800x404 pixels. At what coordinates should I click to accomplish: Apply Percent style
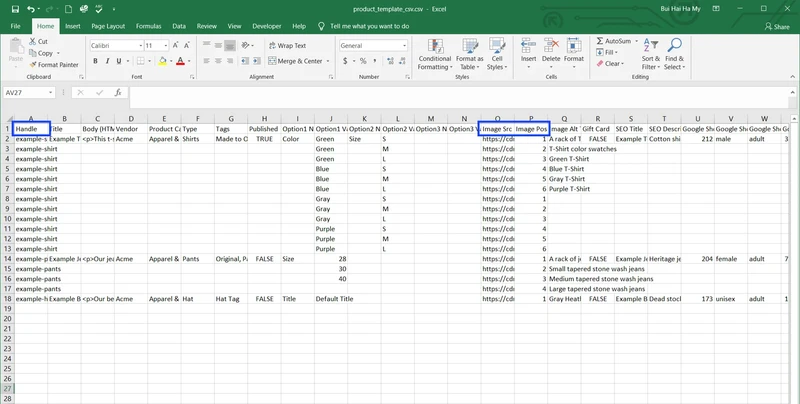click(363, 61)
